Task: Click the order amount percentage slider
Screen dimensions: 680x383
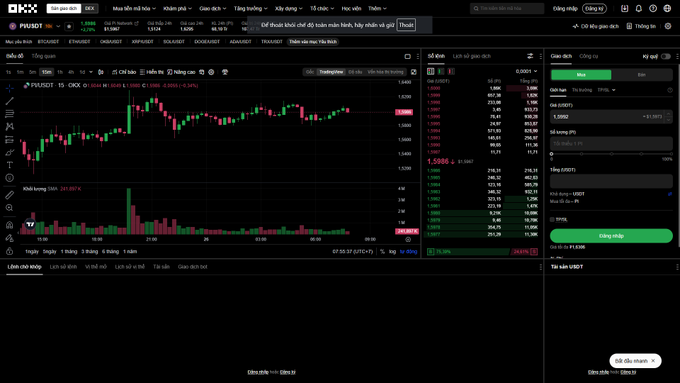Action: (611, 154)
